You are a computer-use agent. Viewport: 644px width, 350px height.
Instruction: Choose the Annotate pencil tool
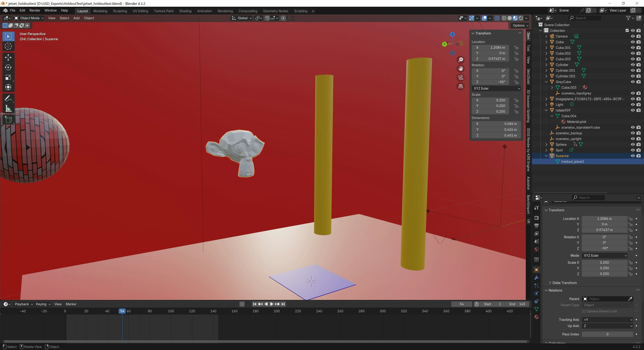click(x=8, y=99)
